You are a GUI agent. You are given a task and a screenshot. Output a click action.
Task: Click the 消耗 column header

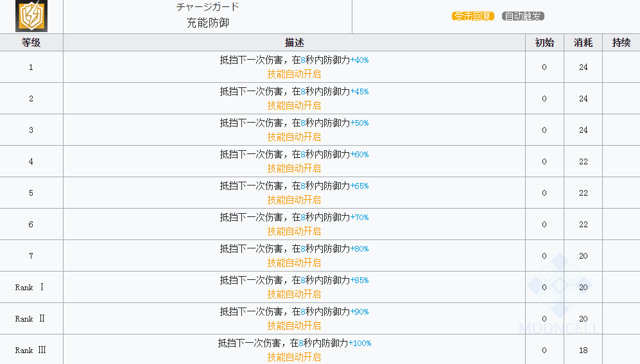pos(583,42)
